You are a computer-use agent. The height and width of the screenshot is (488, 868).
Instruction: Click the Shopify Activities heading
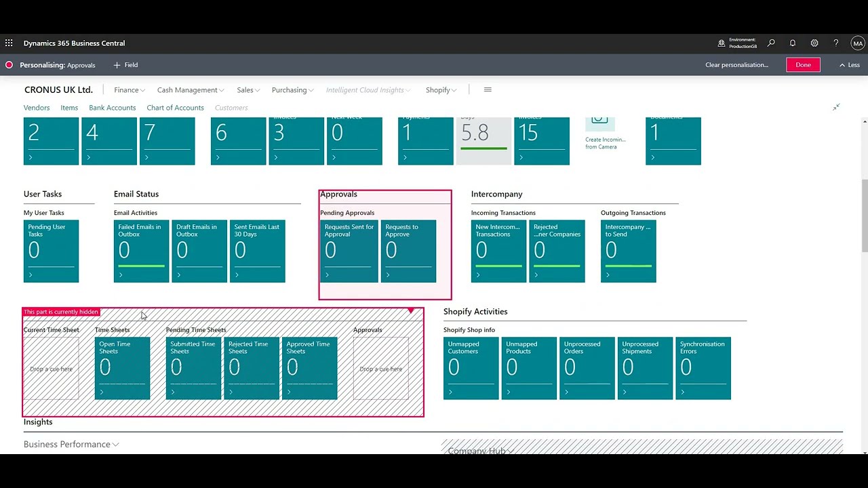point(475,312)
